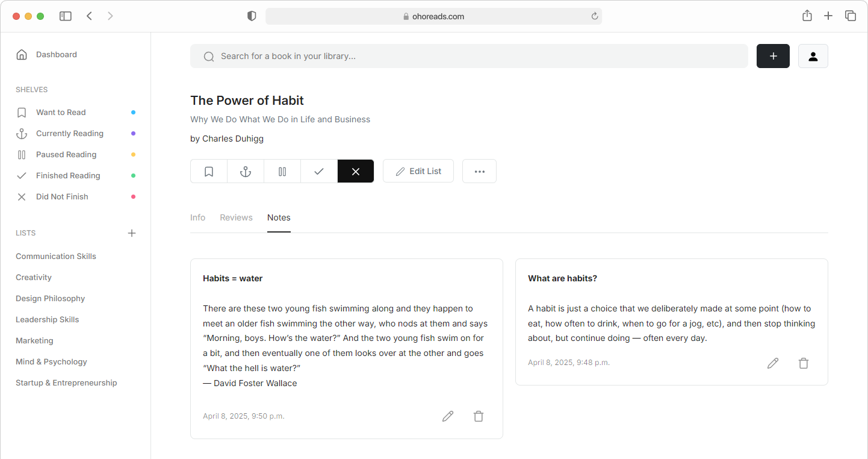
Task: Go back with Safari's back arrow
Action: tap(89, 16)
